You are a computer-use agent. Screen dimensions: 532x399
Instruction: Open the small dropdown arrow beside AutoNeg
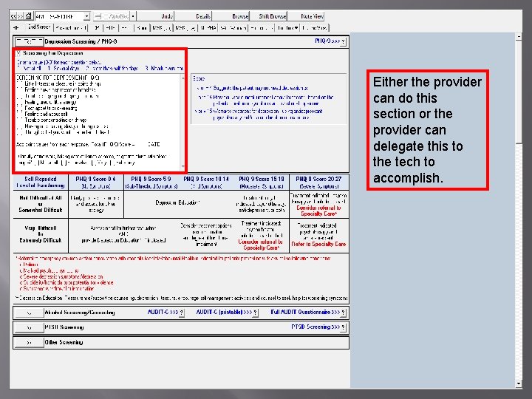(133, 16)
